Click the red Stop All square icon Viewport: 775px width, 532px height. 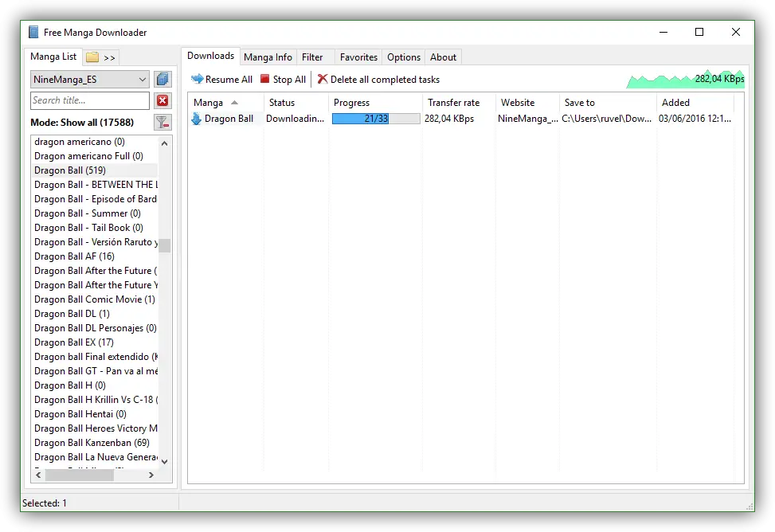(x=265, y=79)
